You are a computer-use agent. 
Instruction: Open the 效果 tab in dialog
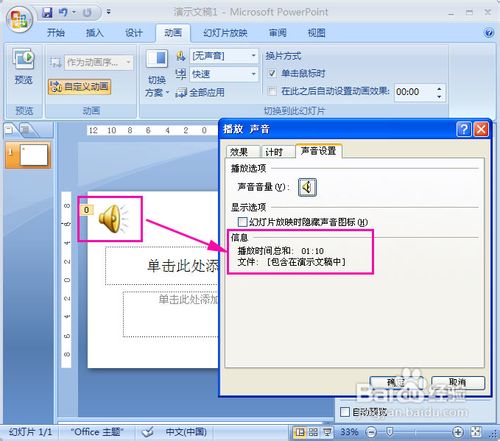242,152
